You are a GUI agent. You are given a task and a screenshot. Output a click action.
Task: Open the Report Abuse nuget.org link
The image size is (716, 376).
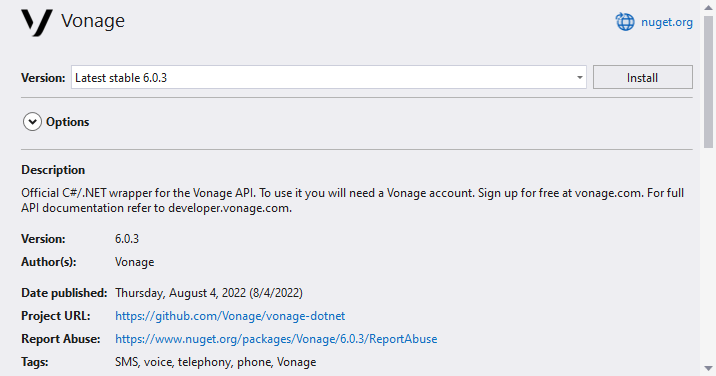pyautogui.click(x=276, y=339)
